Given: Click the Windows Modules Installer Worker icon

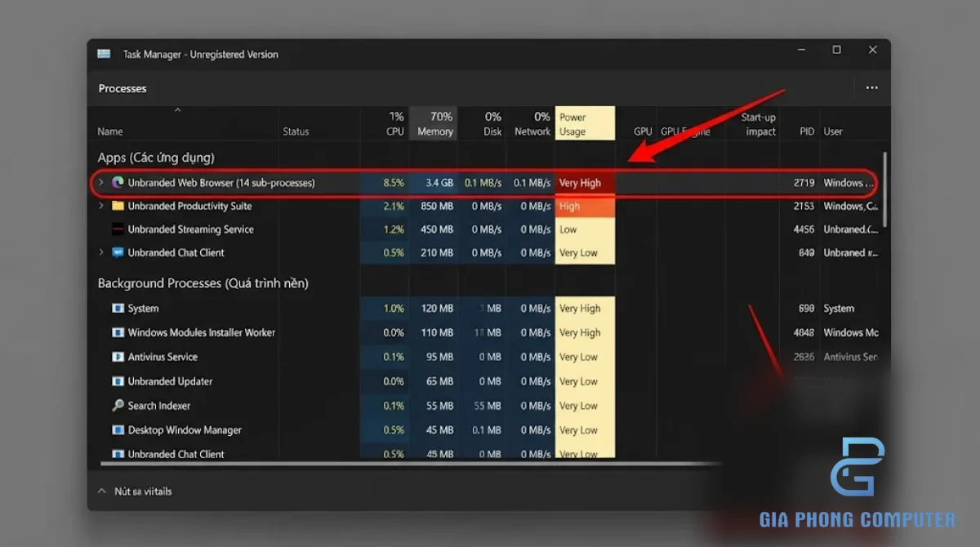Looking at the screenshot, I should [118, 333].
